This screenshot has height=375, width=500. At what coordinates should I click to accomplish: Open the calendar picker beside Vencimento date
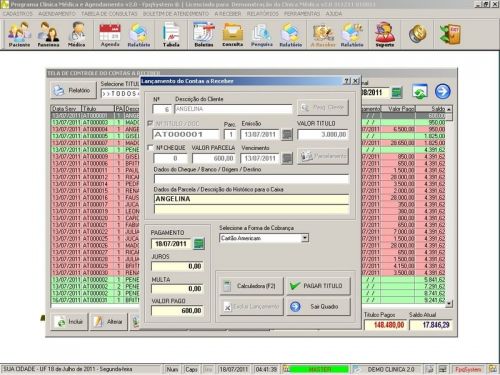[287, 158]
